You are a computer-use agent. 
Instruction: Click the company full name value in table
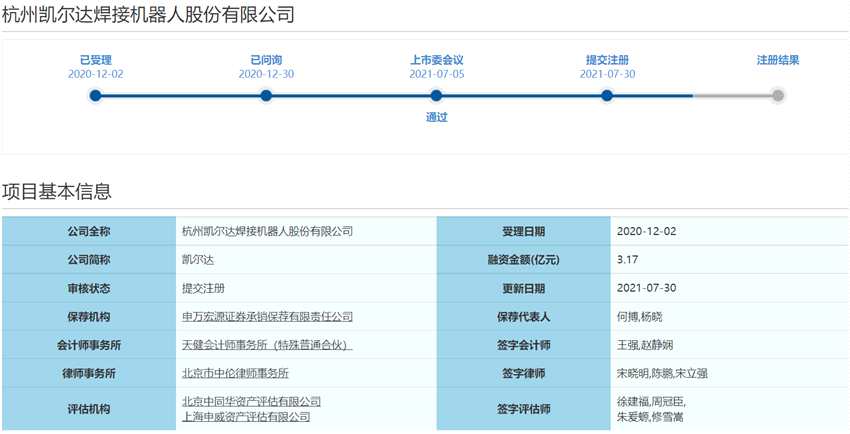(x=267, y=231)
